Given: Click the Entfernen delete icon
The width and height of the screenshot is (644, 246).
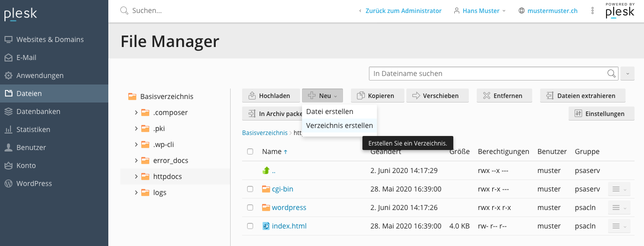Looking at the screenshot, I should 486,95.
